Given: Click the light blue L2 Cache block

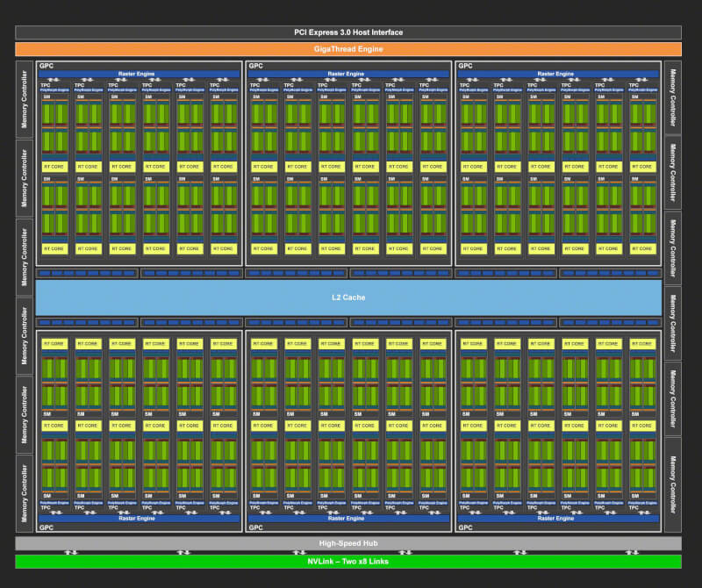Looking at the screenshot, I should tap(348, 298).
